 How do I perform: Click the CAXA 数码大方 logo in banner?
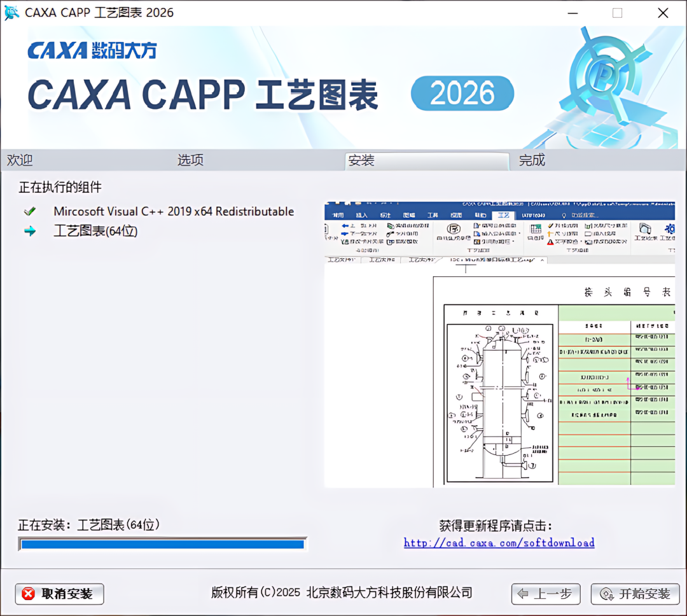pos(92,50)
